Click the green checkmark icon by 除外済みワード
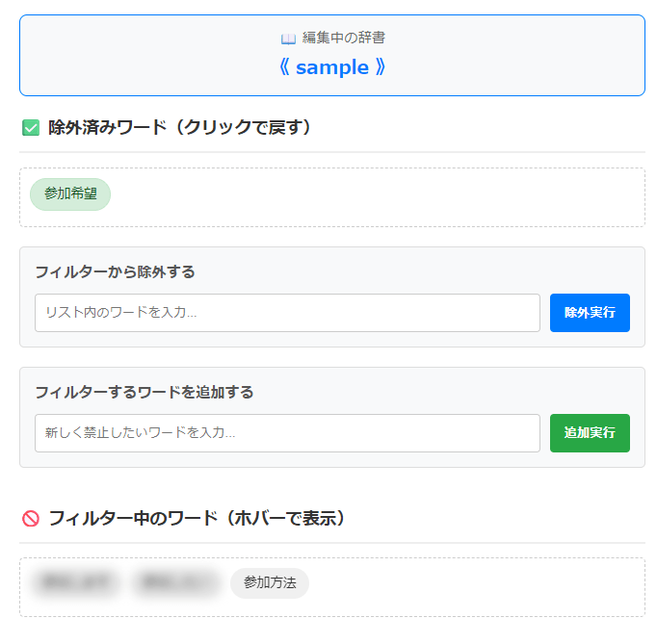This screenshot has width=657, height=644. pyautogui.click(x=31, y=127)
